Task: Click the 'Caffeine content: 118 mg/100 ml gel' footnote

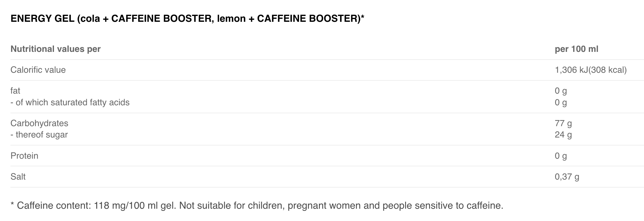Action: (x=96, y=205)
